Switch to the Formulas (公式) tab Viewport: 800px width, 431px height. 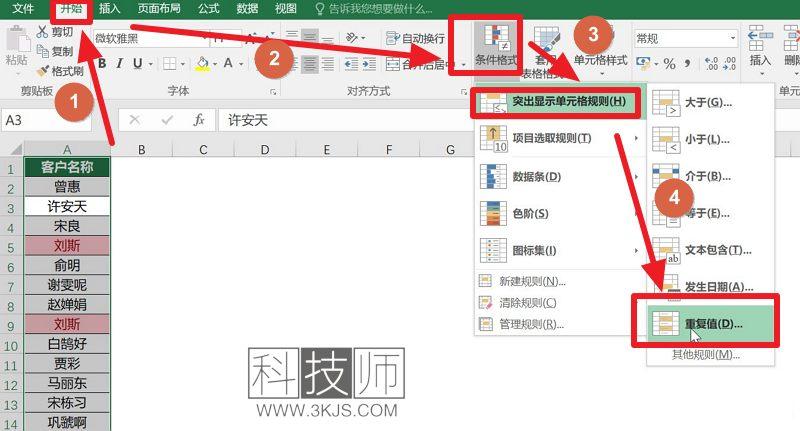click(x=208, y=8)
